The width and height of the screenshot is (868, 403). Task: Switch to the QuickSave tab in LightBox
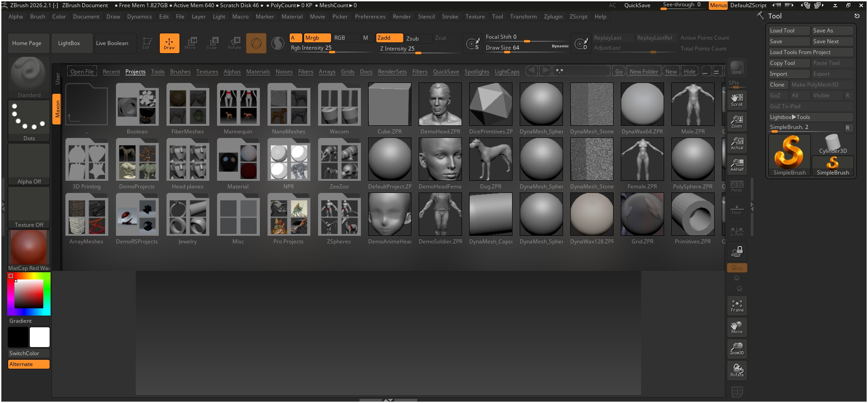[x=446, y=72]
